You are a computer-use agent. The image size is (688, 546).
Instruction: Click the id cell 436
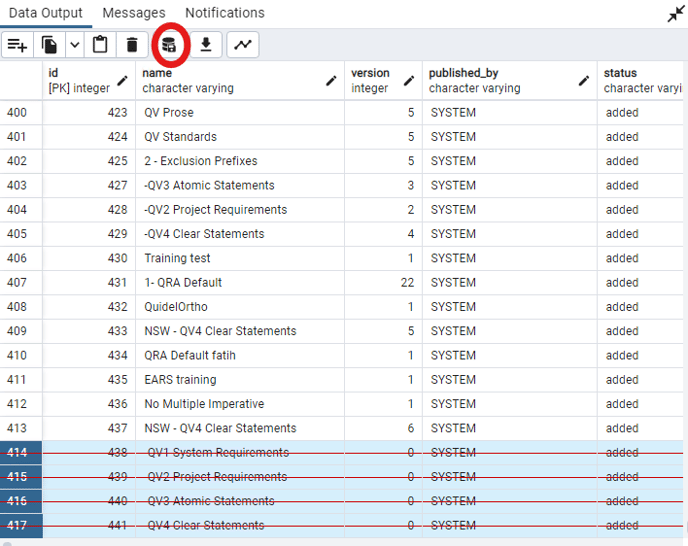tap(89, 404)
